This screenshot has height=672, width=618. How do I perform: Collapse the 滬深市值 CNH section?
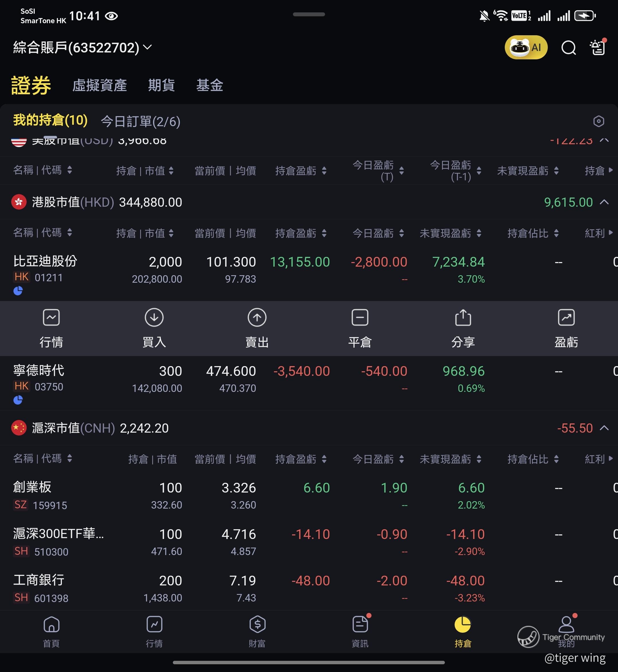604,428
